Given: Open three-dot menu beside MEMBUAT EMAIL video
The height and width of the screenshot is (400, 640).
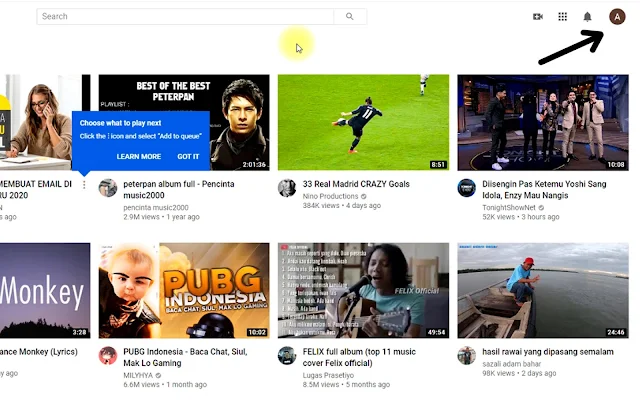Looking at the screenshot, I should pyautogui.click(x=84, y=185).
